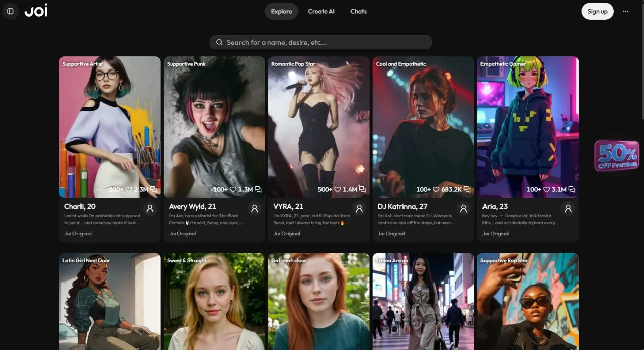
Task: Toggle the sidebar panel icon
Action: (x=10, y=11)
